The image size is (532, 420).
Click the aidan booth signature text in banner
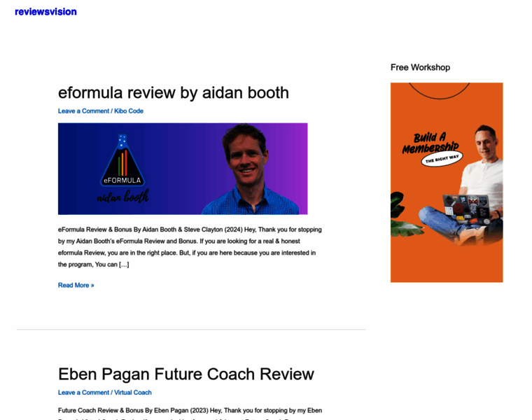123,197
